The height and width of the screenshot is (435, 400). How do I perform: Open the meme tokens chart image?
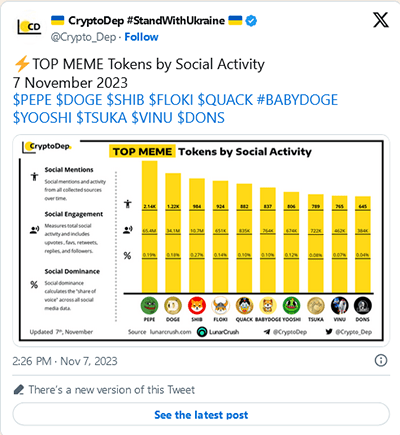tap(201, 241)
